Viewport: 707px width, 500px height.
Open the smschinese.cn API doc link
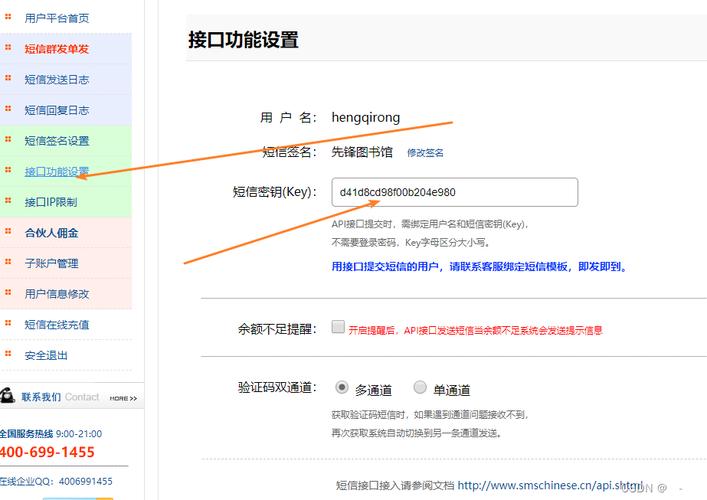pos(550,486)
